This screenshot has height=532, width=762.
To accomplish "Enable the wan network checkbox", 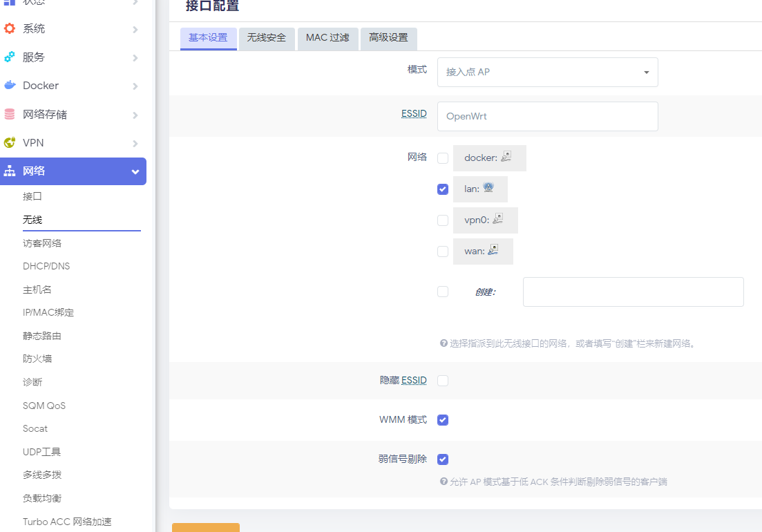I will click(443, 251).
